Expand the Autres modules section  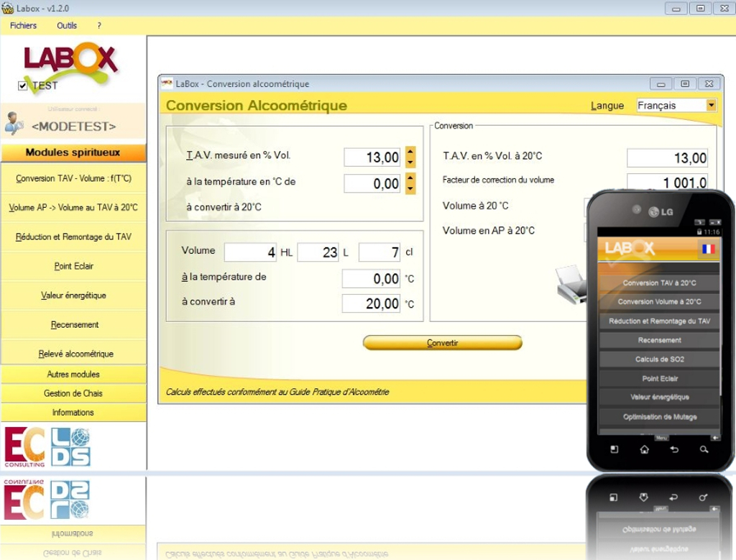[x=73, y=374]
